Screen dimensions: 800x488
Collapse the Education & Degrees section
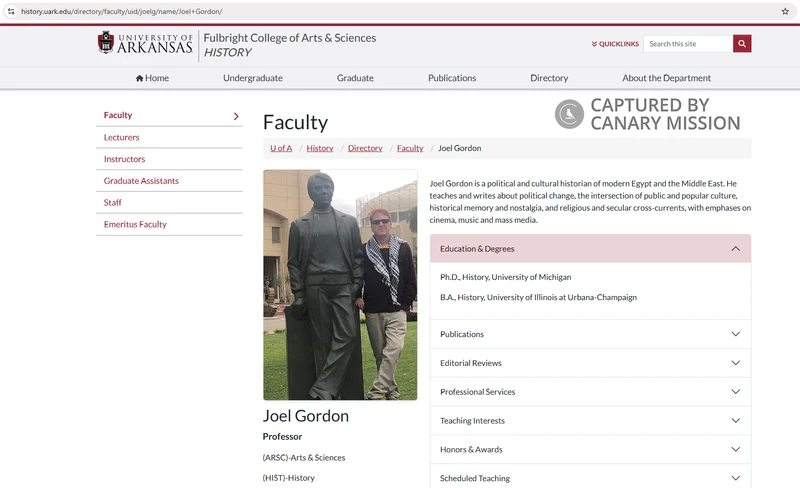(590, 249)
